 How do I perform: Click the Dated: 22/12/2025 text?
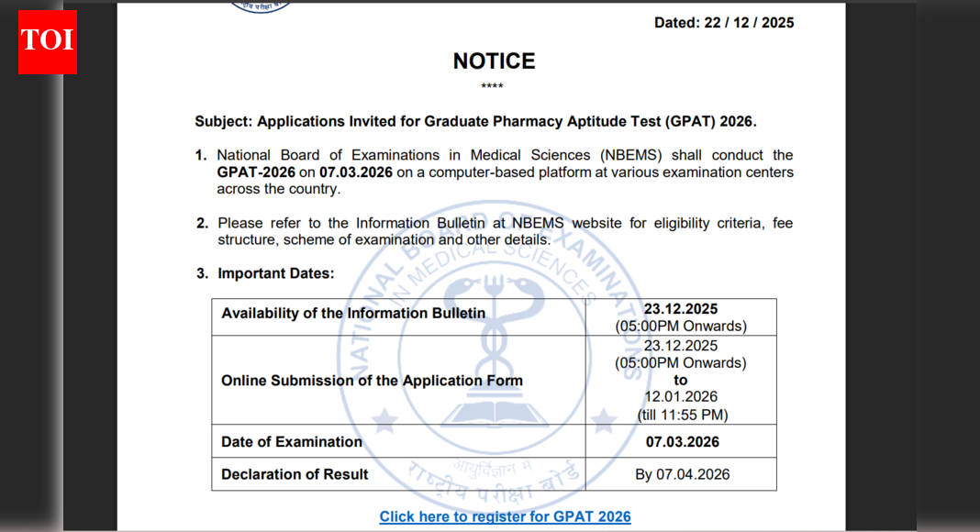coord(723,21)
